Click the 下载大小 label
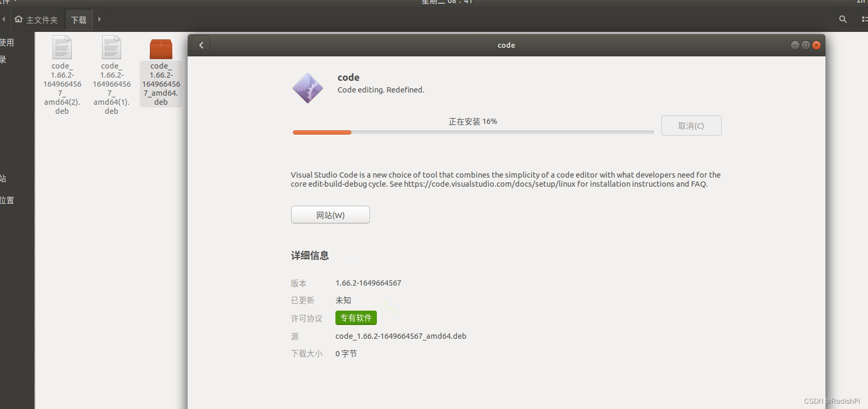The height and width of the screenshot is (409, 868). tap(307, 354)
